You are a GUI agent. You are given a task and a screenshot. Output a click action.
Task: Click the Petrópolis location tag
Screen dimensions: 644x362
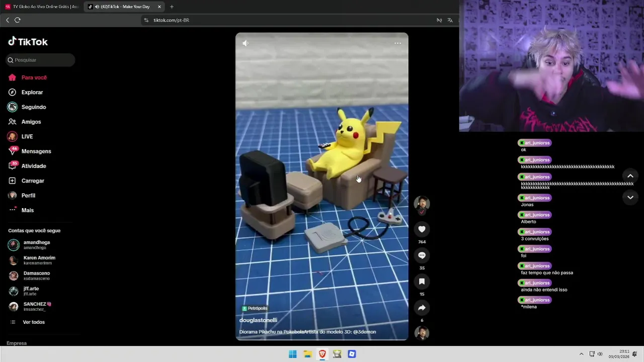[x=255, y=308]
